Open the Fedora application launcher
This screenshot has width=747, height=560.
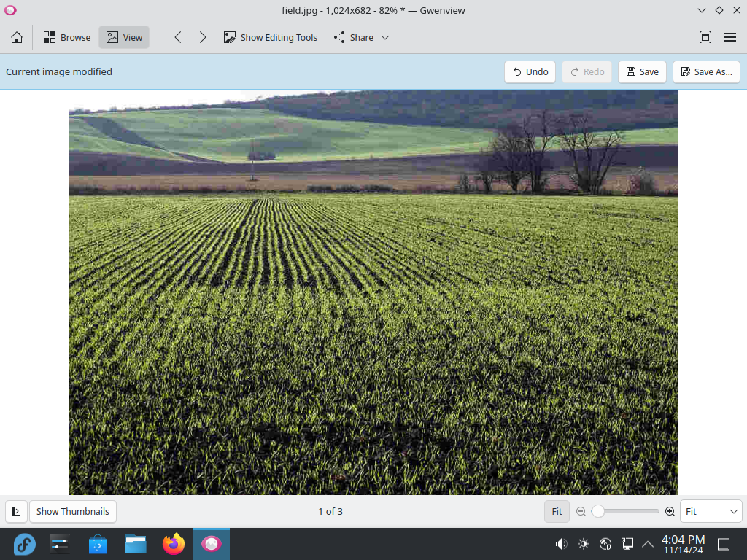24,544
